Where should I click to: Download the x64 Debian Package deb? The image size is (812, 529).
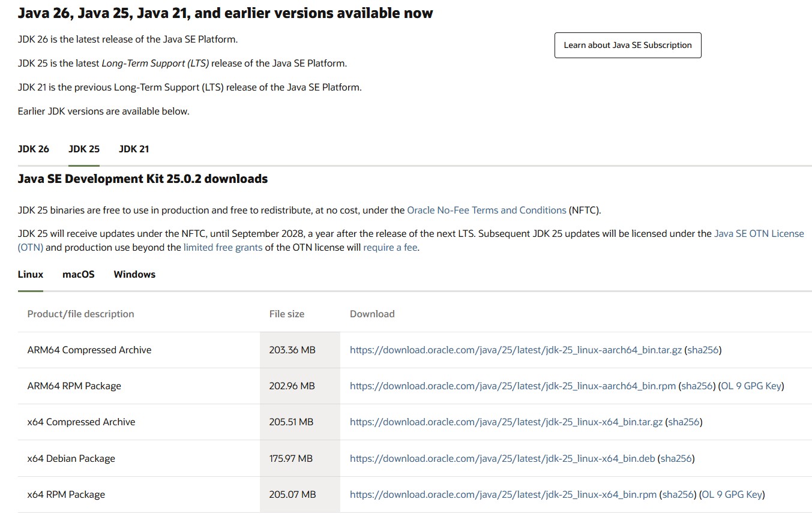502,458
